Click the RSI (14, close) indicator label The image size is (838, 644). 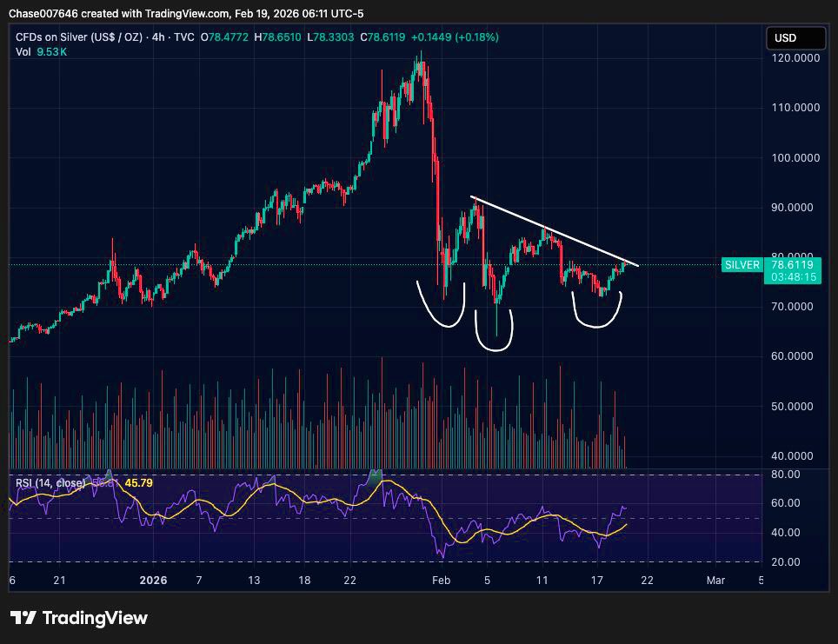click(50, 481)
